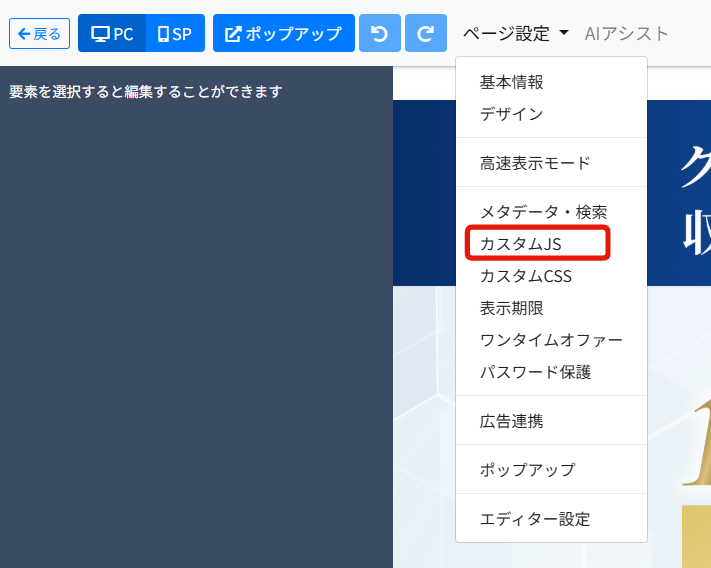The image size is (711, 568).
Task: Select 表示期限 menu entry
Action: point(512,308)
